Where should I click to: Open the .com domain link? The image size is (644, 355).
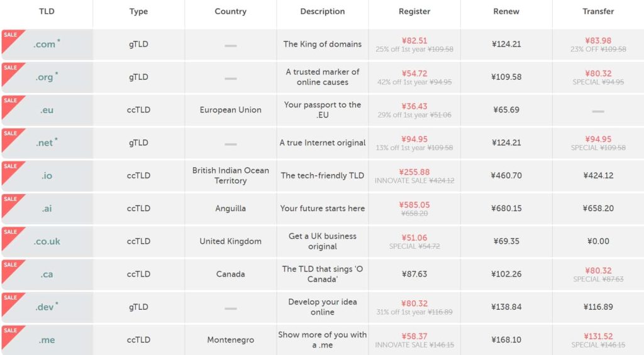45,45
